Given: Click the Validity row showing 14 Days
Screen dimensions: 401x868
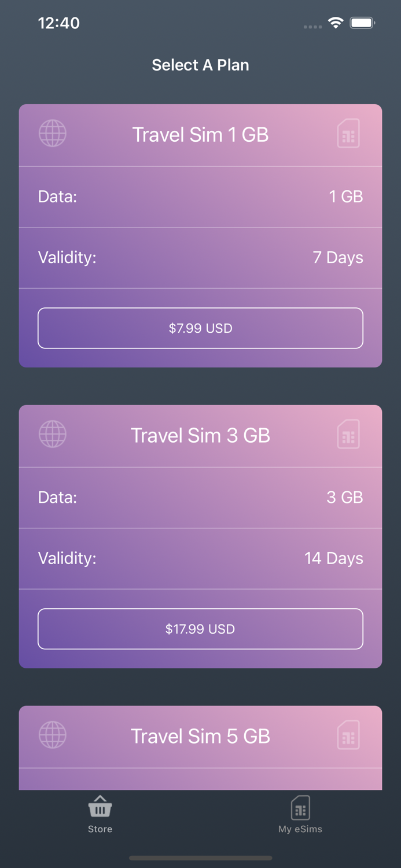Looking at the screenshot, I should (200, 558).
